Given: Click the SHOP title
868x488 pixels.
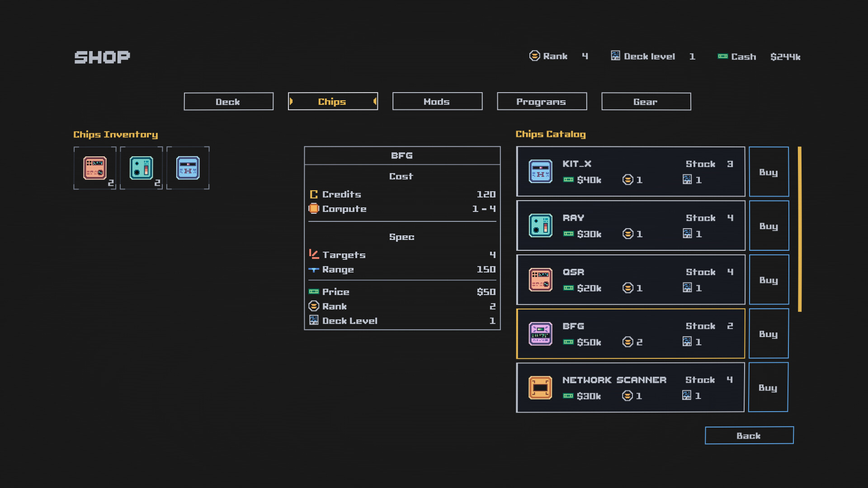Looking at the screenshot, I should tap(102, 57).
